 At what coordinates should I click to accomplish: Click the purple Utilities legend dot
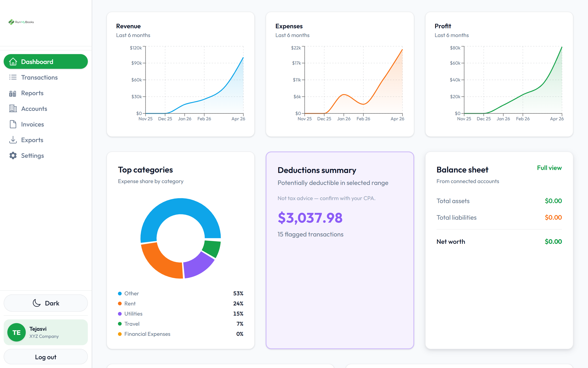pyautogui.click(x=120, y=314)
